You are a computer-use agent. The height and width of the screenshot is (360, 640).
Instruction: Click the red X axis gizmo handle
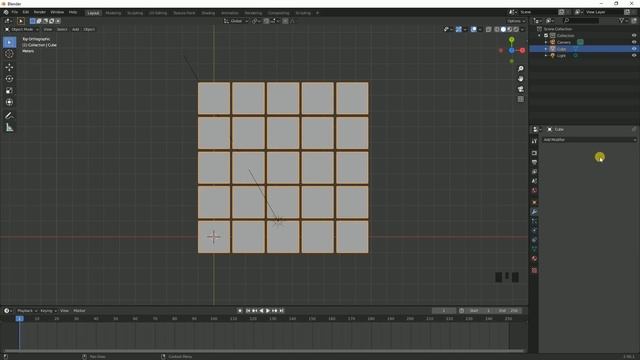[x=522, y=50]
